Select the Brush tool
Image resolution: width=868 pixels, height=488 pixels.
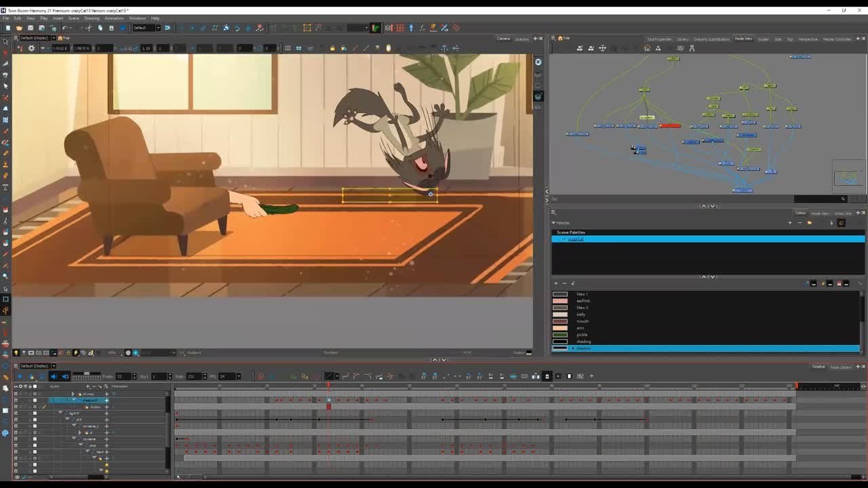(x=5, y=155)
